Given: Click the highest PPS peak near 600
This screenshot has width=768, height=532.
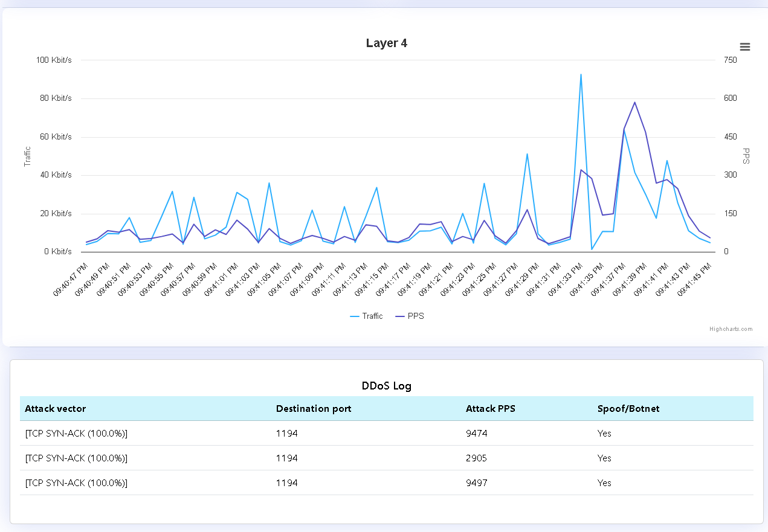Looking at the screenshot, I should (634, 103).
